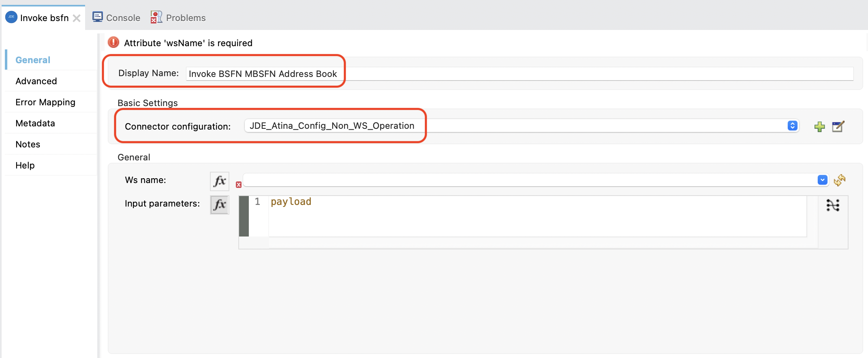Open the Advanced settings section
This screenshot has height=358, width=868.
tap(36, 81)
